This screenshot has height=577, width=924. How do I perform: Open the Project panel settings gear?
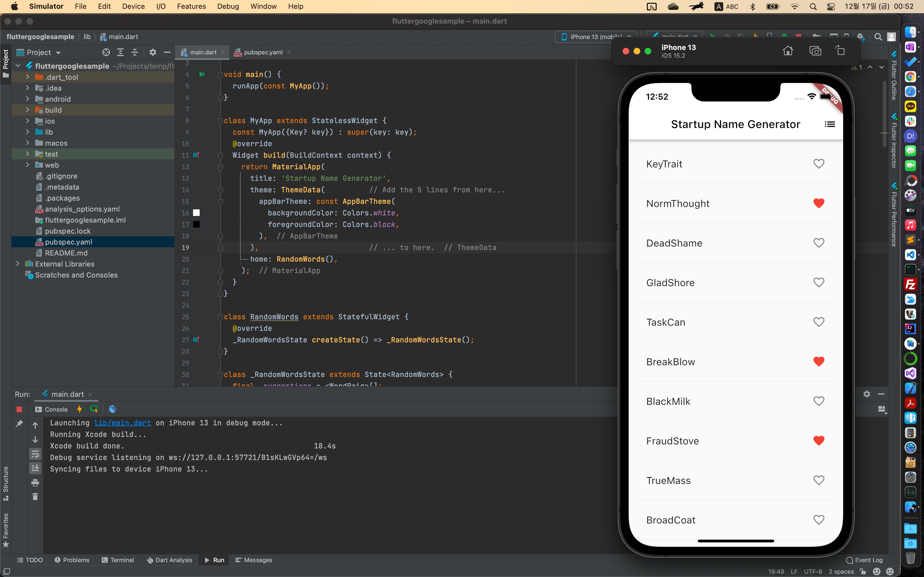tap(153, 52)
